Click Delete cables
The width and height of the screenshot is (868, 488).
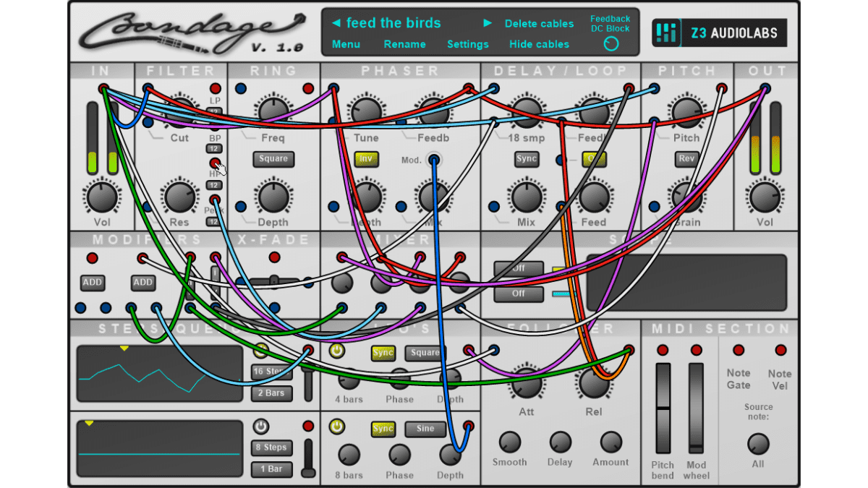click(539, 24)
